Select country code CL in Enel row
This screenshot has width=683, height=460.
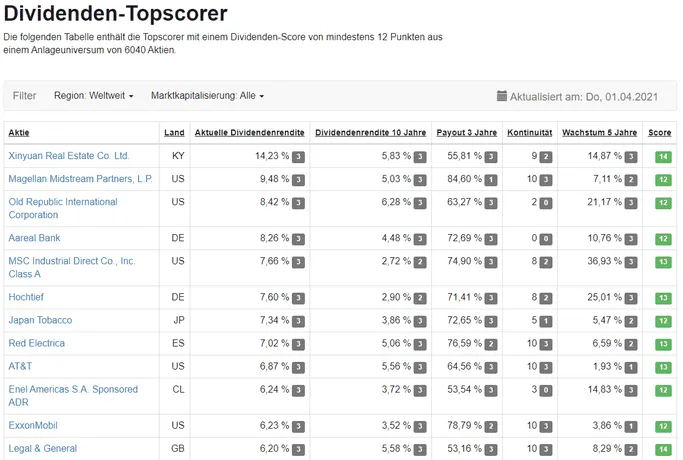(178, 389)
